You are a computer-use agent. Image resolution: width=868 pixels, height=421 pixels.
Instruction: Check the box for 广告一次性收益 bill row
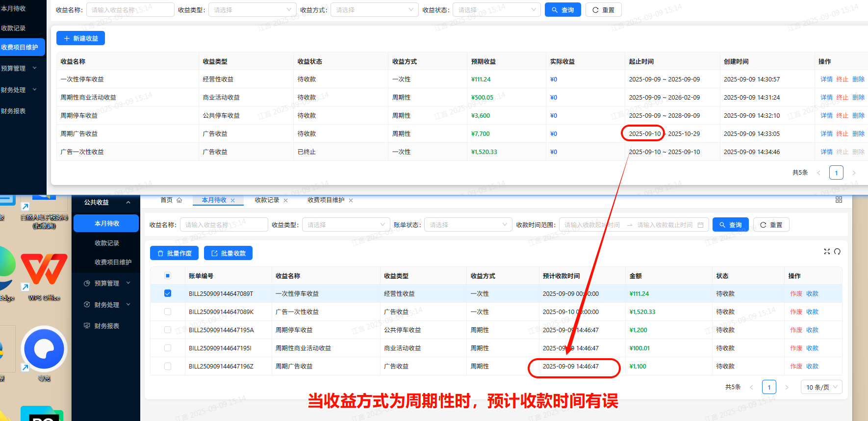(x=168, y=312)
